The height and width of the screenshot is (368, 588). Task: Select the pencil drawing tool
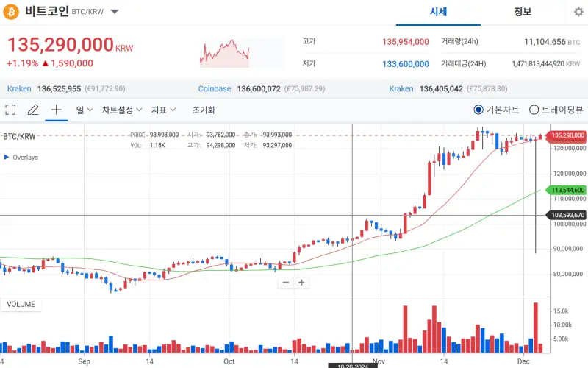[33, 110]
